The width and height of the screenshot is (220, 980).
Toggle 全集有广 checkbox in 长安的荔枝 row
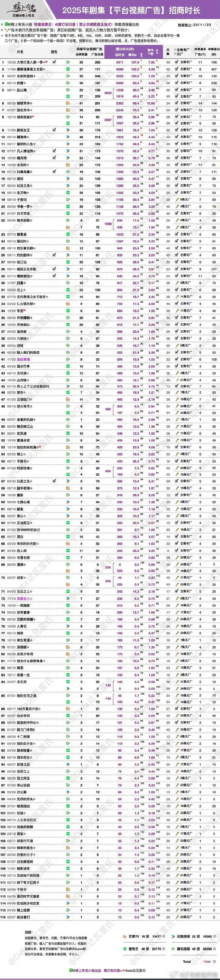click(177, 76)
